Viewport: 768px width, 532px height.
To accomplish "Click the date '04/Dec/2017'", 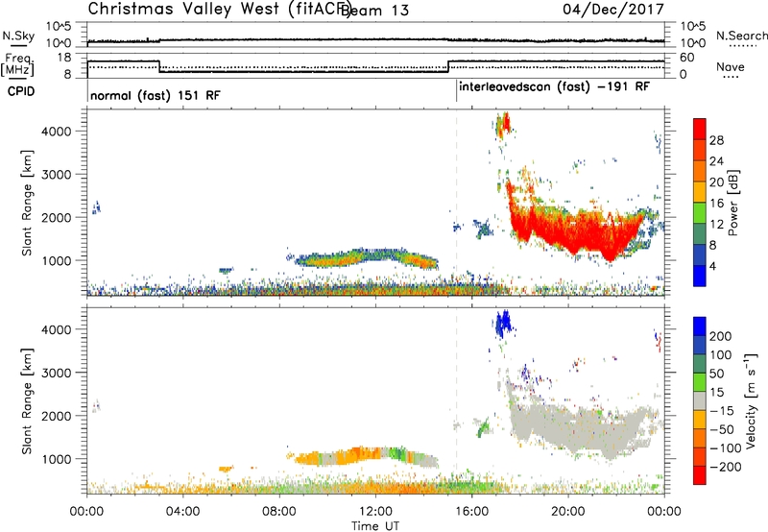I will tap(613, 10).
